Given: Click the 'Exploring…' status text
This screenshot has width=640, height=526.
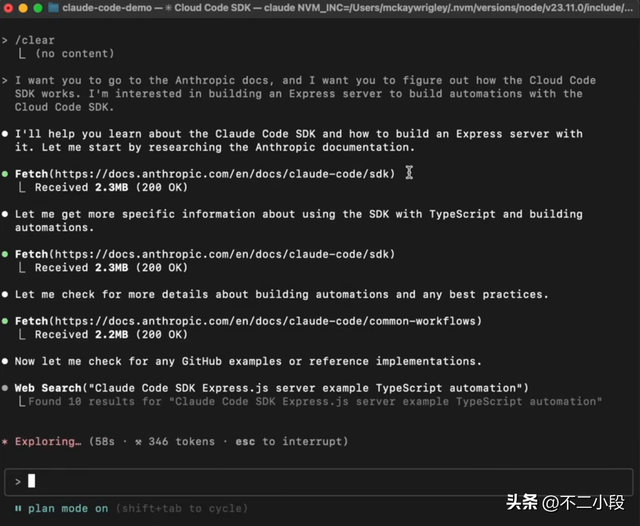Looking at the screenshot, I should point(48,442).
